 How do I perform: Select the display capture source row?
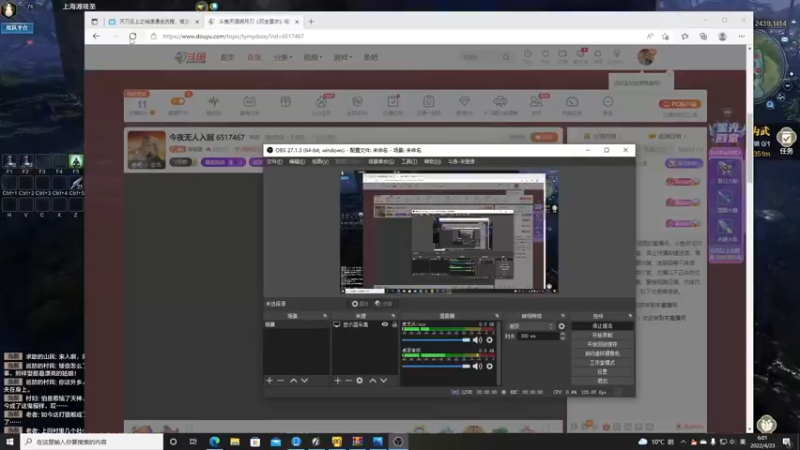[365, 324]
